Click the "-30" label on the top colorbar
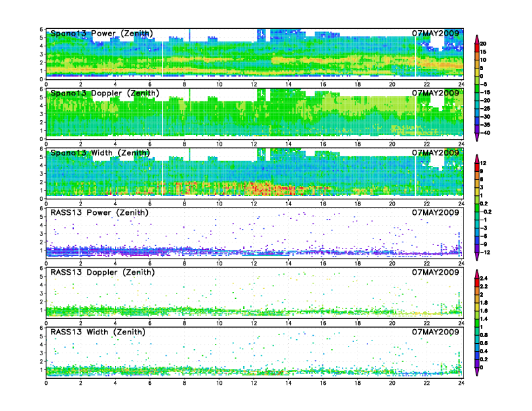This screenshot has height=411, width=532. (485, 117)
